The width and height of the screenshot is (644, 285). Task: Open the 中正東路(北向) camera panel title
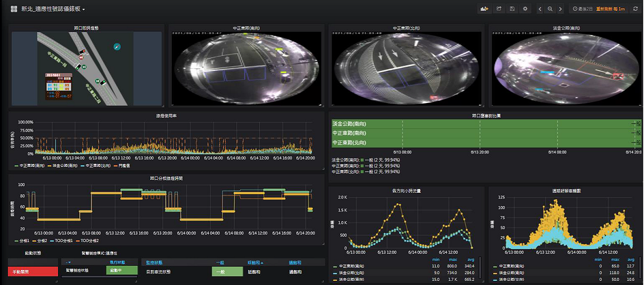coord(406,27)
